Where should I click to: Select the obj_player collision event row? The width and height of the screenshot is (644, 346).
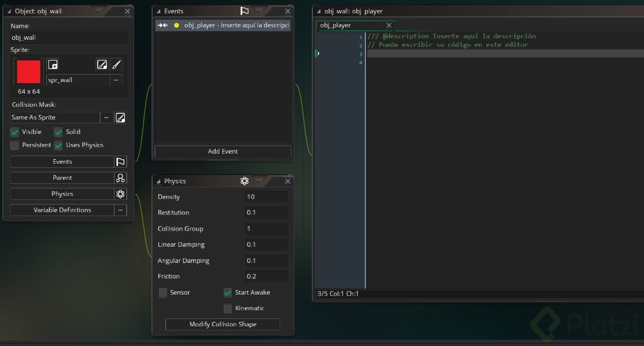(223, 25)
